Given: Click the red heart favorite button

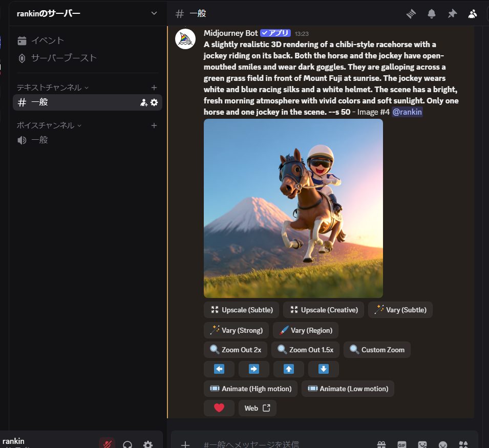Looking at the screenshot, I should [219, 408].
